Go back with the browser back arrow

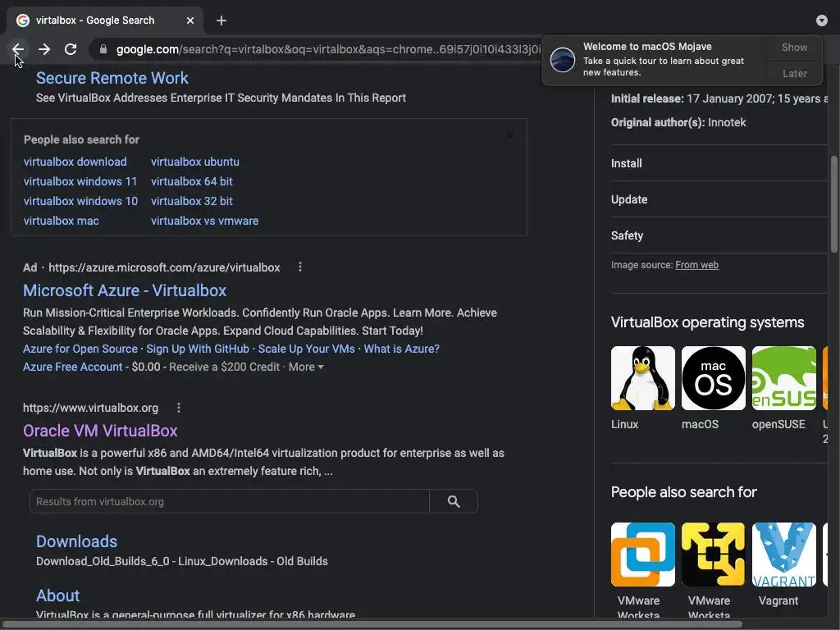tap(18, 49)
